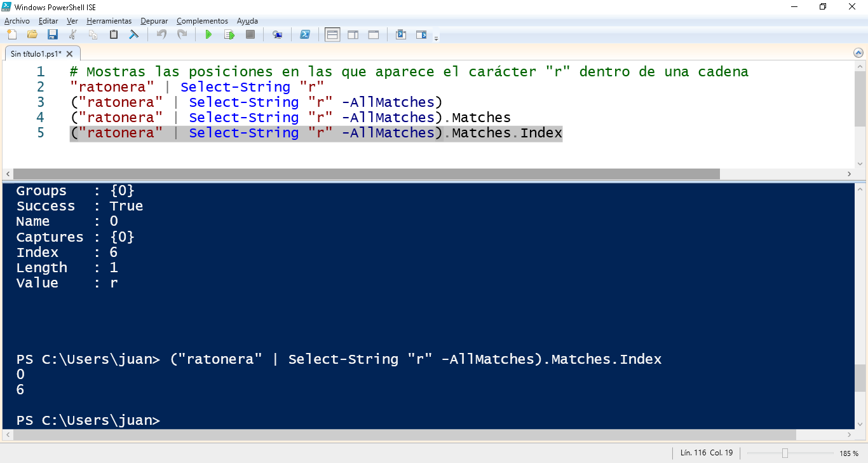Open the Depurar menu

coord(154,21)
